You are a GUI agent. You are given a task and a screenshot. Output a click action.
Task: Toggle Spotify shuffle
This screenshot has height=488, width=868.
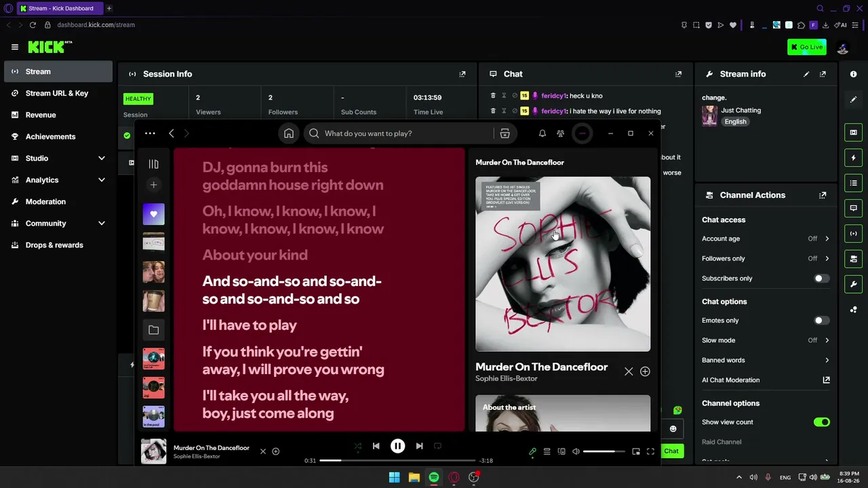[358, 446]
